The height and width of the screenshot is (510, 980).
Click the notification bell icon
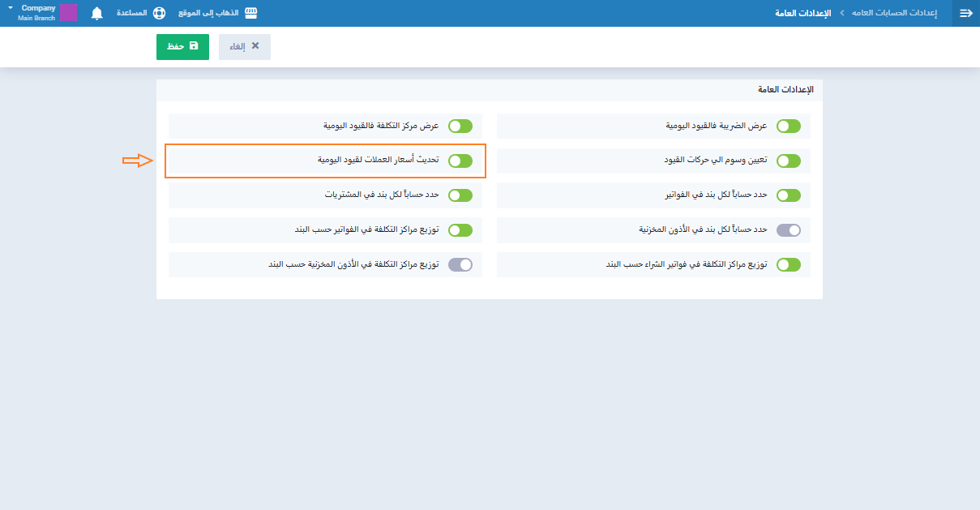(x=97, y=13)
